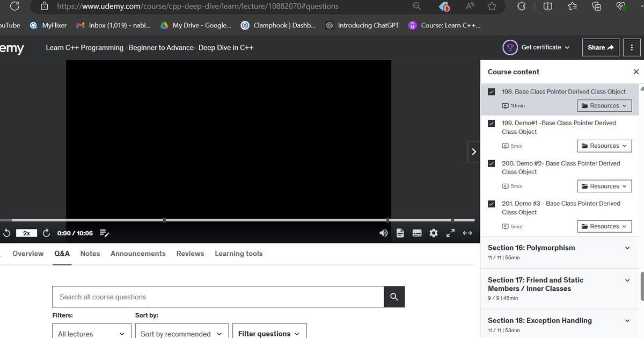Toggle video captions icon
Screen dimensions: 644x338
click(x=417, y=233)
